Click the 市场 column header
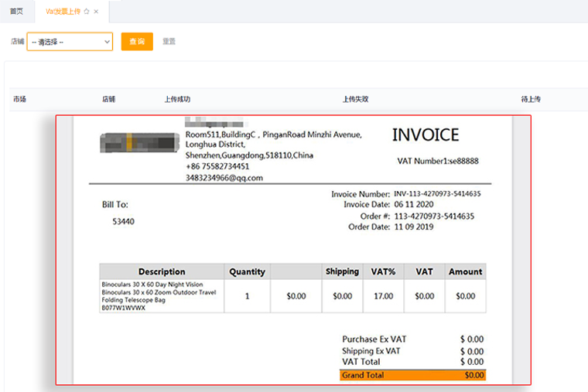Viewport: 588px width, 392px height. coord(19,99)
